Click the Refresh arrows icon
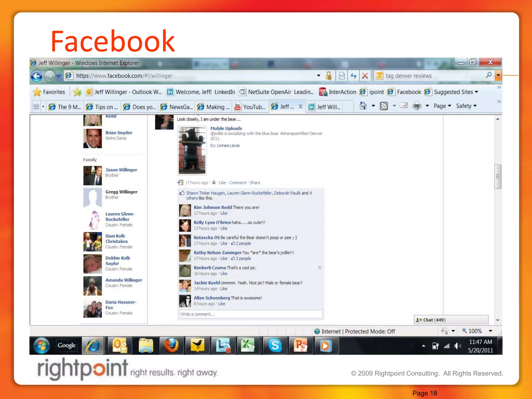The image size is (532, 399). point(354,76)
